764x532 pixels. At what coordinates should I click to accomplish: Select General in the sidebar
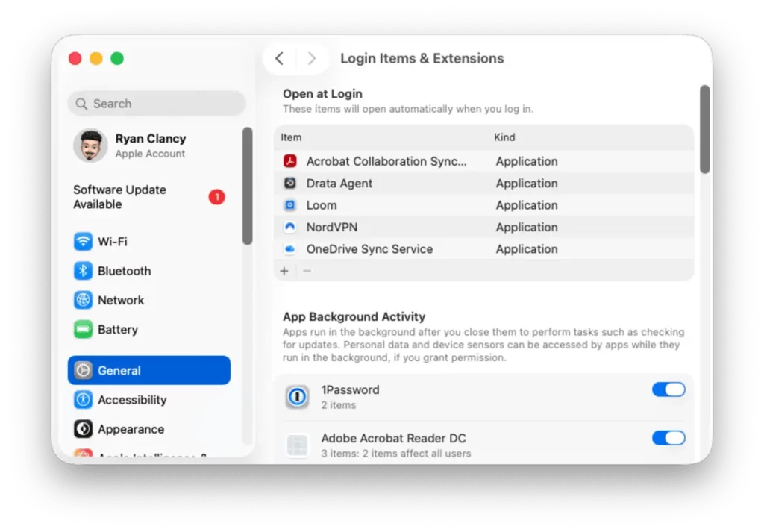pyautogui.click(x=149, y=370)
